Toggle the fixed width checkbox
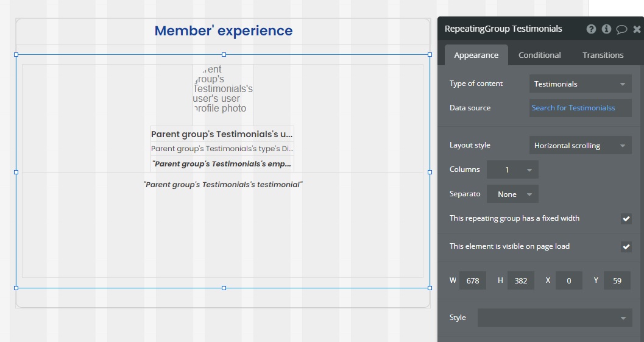 click(x=626, y=219)
